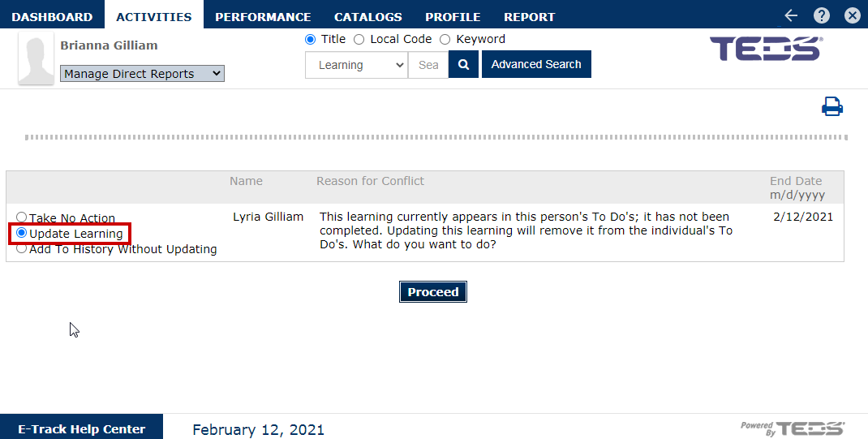Close the page with the X icon
Screen dimensions: 868x439
(x=852, y=15)
